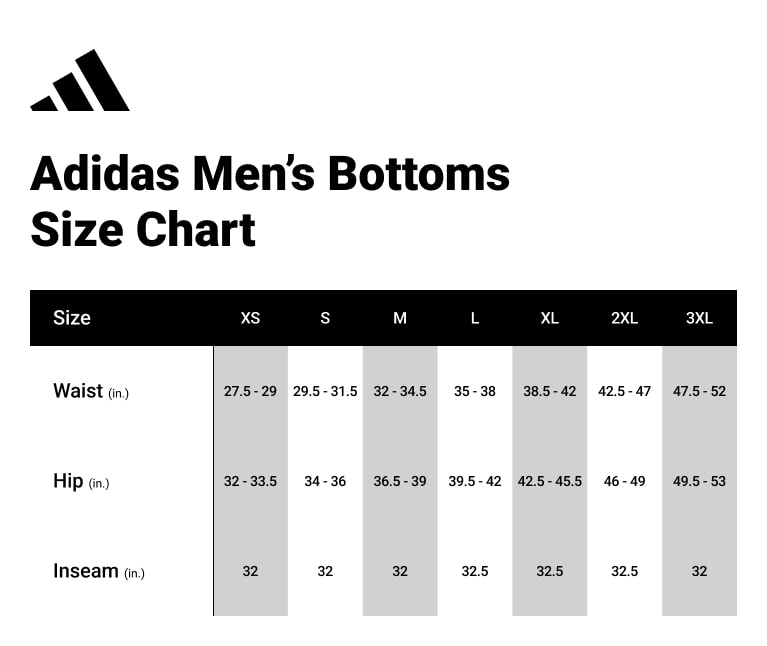This screenshot has height=646, width=767.
Task: Click the Inseam (in.) row label
Action: click(98, 571)
